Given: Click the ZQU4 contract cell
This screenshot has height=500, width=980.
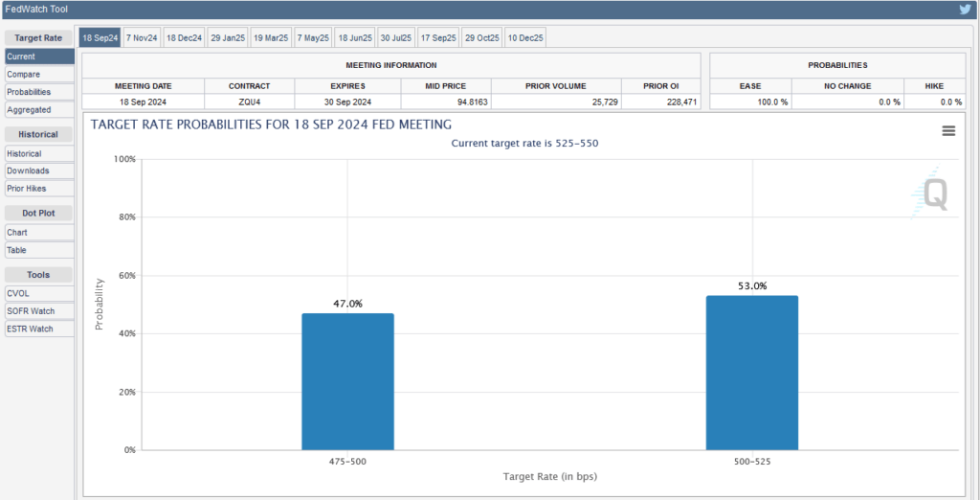Looking at the screenshot, I should point(250,102).
